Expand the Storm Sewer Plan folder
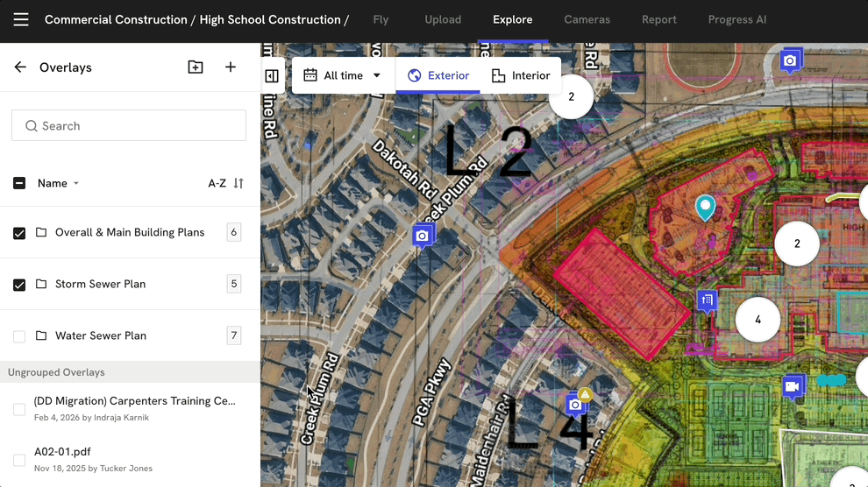Image resolution: width=868 pixels, height=487 pixels. tap(100, 284)
